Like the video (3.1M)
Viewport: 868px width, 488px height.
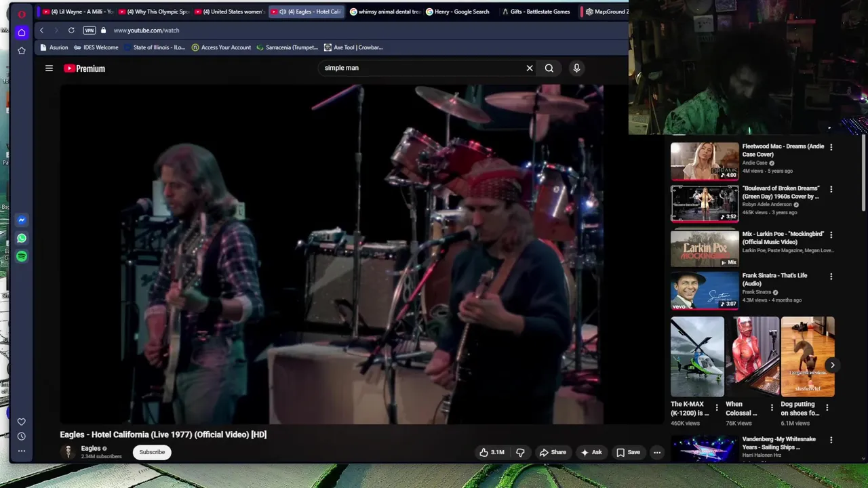pos(492,452)
